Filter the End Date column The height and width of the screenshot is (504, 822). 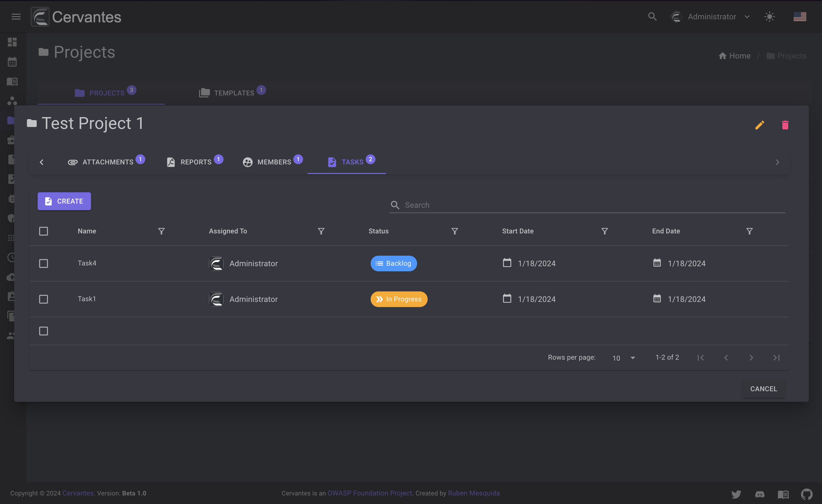tap(749, 231)
